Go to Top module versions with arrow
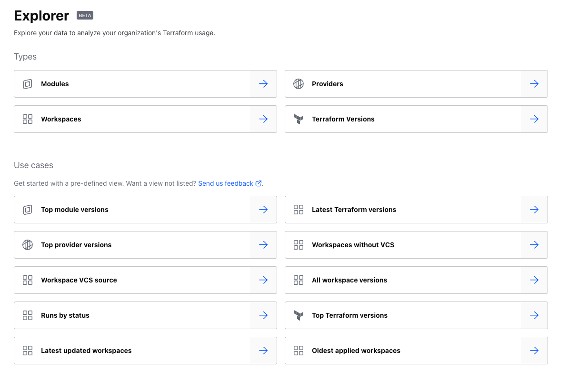Viewport: 588px width, 382px height. point(263,210)
